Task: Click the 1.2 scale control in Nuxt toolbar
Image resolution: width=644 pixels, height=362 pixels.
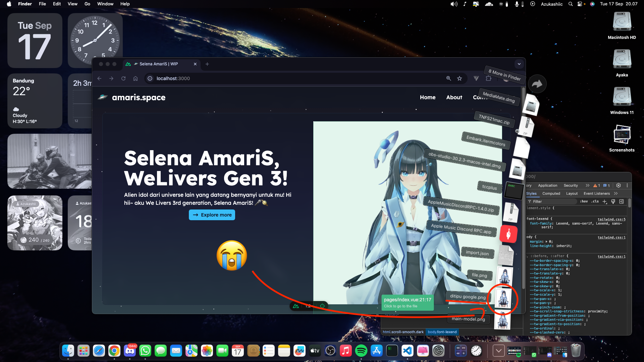Action: (x=308, y=306)
